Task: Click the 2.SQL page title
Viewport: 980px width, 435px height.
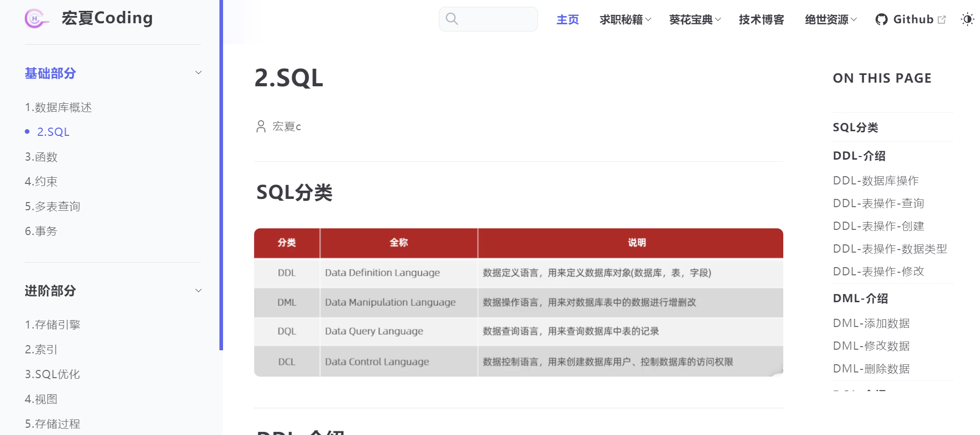Action: click(x=289, y=78)
